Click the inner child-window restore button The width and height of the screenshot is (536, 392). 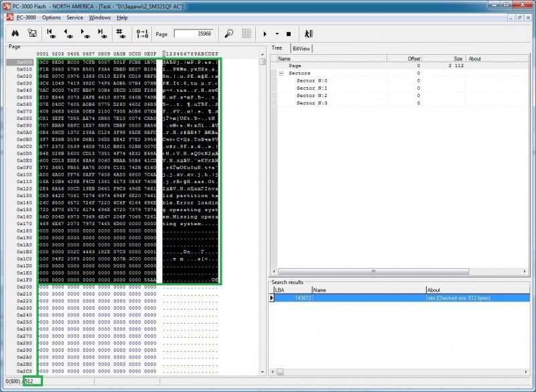click(x=520, y=17)
